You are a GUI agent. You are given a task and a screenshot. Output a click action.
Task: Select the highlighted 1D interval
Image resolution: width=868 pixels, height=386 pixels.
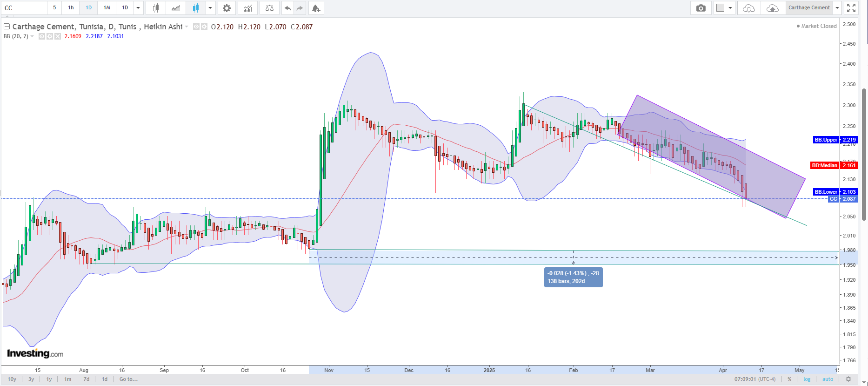(88, 8)
